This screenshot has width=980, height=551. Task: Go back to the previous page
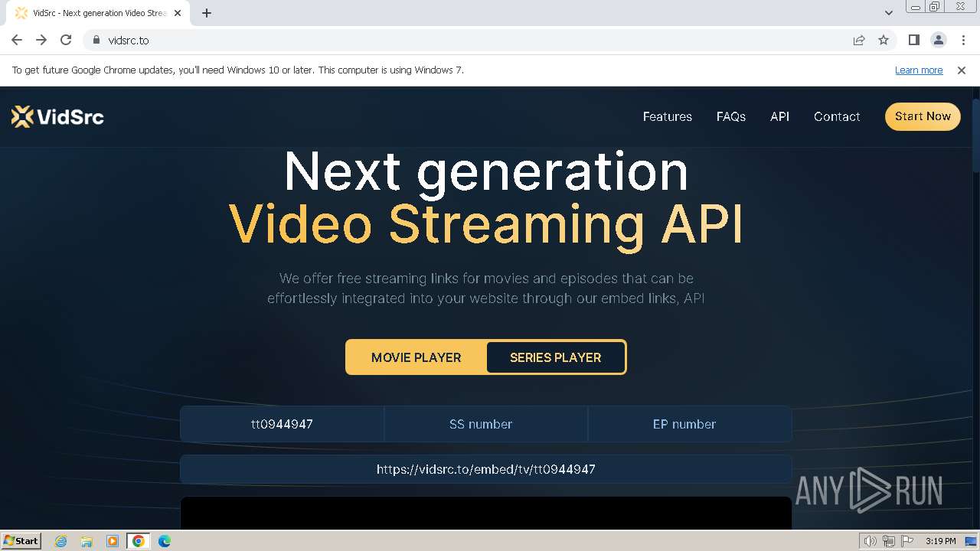(17, 40)
